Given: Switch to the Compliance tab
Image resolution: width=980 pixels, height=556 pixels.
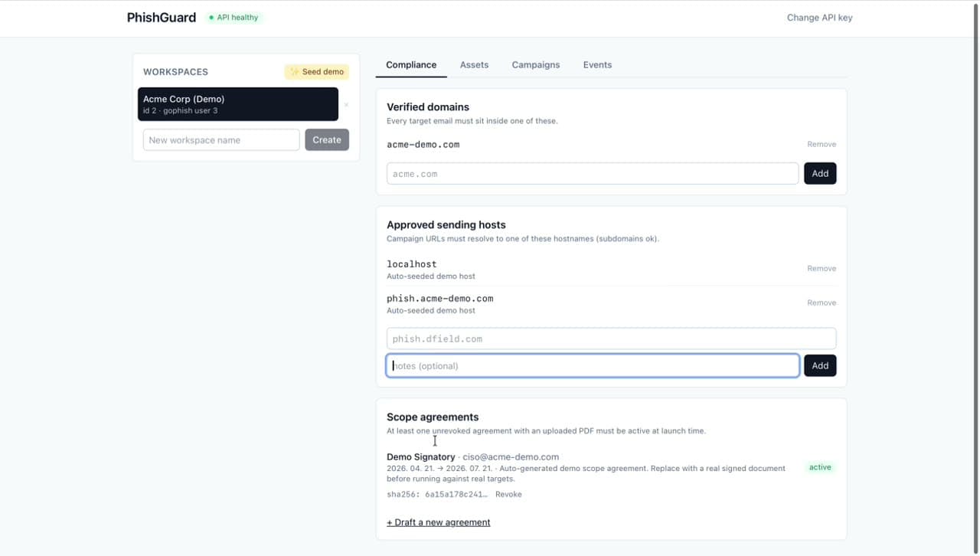Looking at the screenshot, I should [x=411, y=65].
